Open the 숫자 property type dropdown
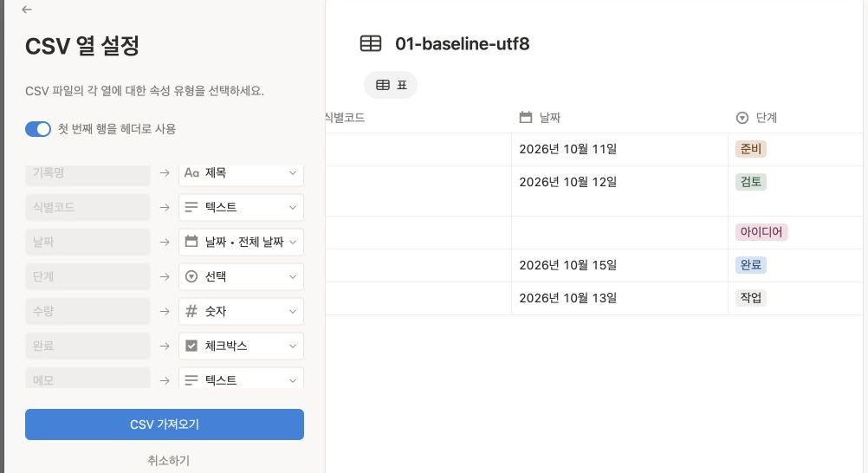This screenshot has height=473, width=868. point(241,311)
